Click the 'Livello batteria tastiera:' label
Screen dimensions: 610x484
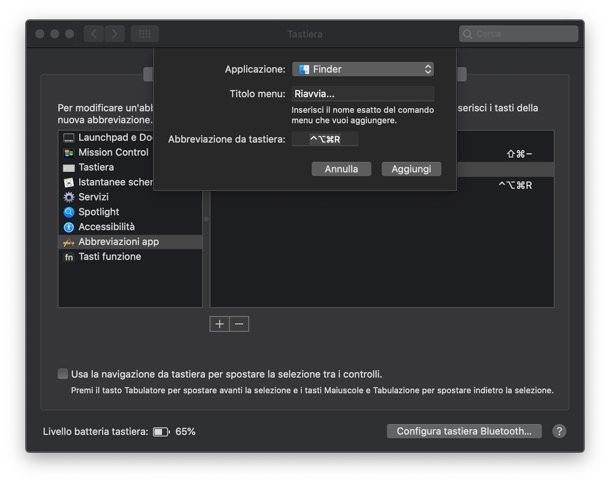click(96, 431)
